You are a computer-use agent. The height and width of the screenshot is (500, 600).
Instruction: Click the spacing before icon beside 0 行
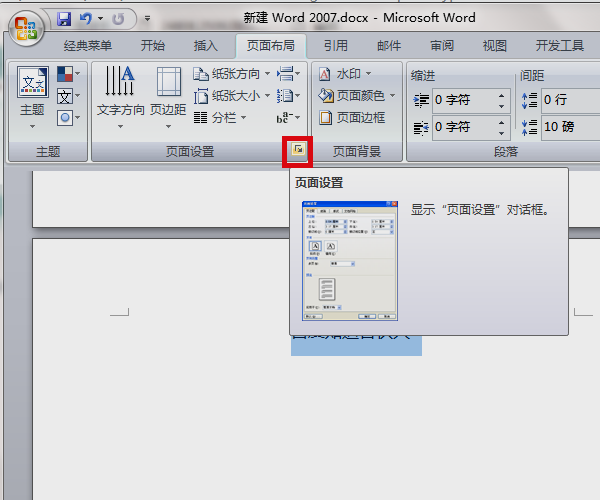(x=530, y=101)
